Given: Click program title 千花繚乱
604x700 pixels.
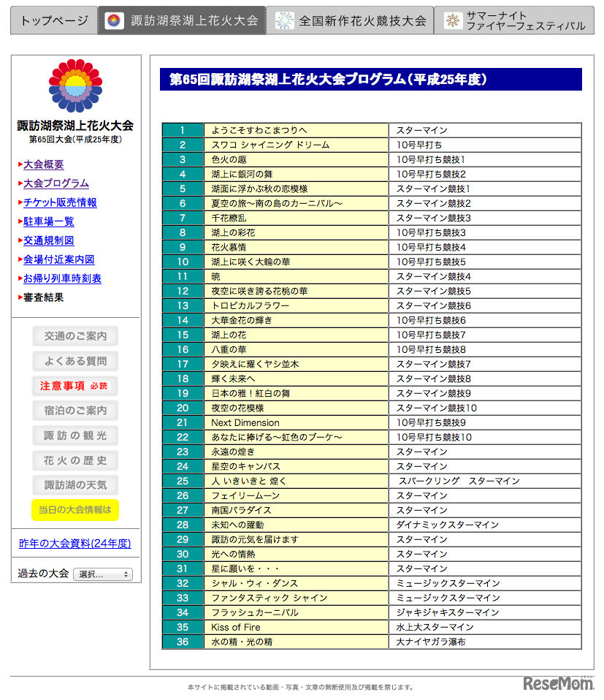Looking at the screenshot, I should coord(229,218).
